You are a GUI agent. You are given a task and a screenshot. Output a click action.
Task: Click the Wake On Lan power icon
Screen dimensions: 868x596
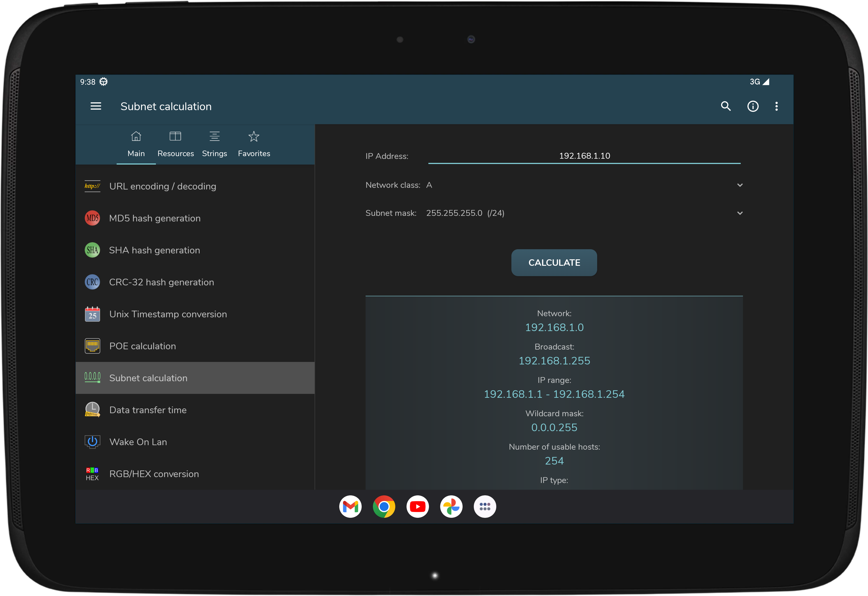(x=92, y=442)
